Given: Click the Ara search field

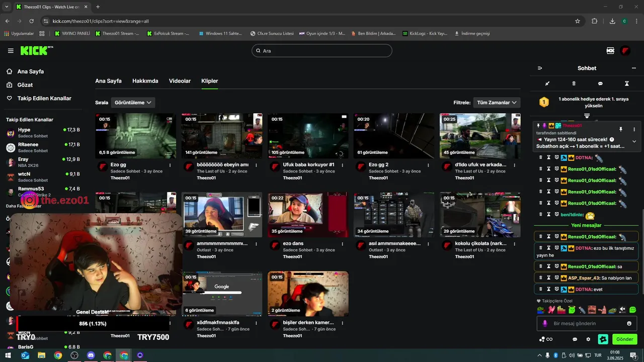Looking at the screenshot, I should click(x=321, y=51).
